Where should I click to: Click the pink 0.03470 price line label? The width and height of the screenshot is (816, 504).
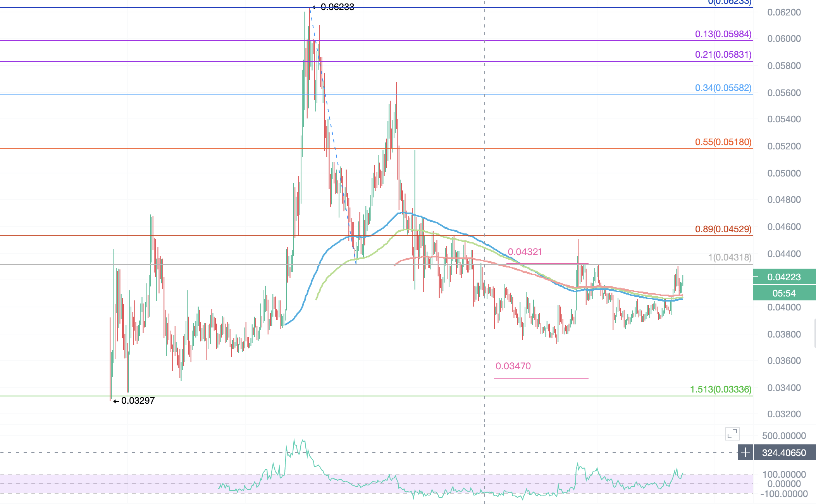pyautogui.click(x=513, y=366)
